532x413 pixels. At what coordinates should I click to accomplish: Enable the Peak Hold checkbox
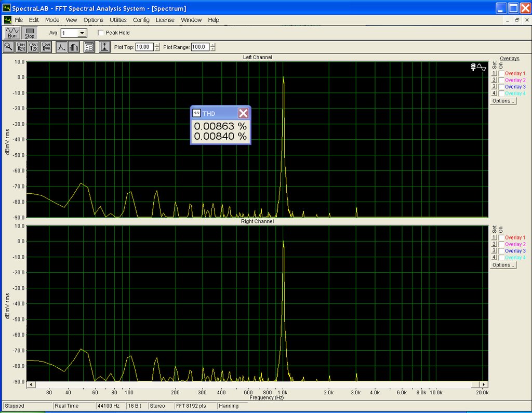pos(101,33)
